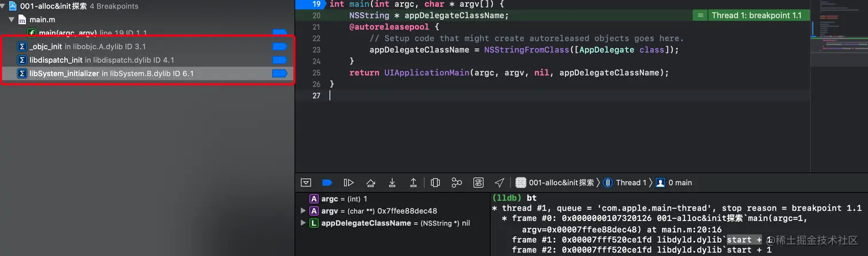
Task: Expand the argv variable
Action: (x=303, y=211)
